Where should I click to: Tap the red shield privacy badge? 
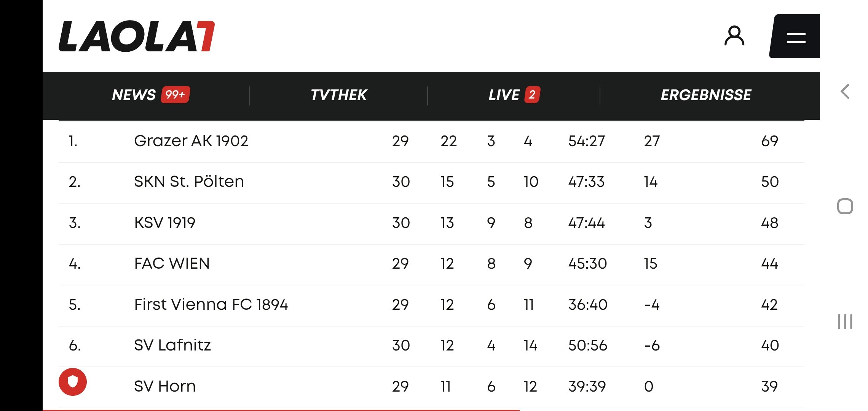click(73, 382)
